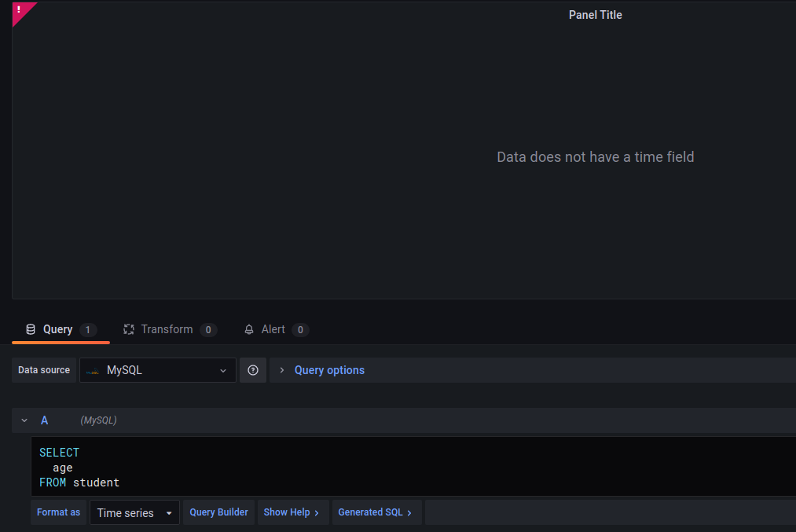Open the Format as Time series dropdown
Viewport: 796px width, 532px height.
[134, 512]
